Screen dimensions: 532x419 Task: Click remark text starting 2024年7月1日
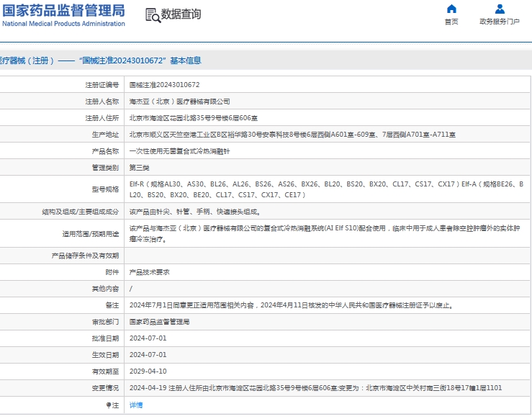(292, 305)
